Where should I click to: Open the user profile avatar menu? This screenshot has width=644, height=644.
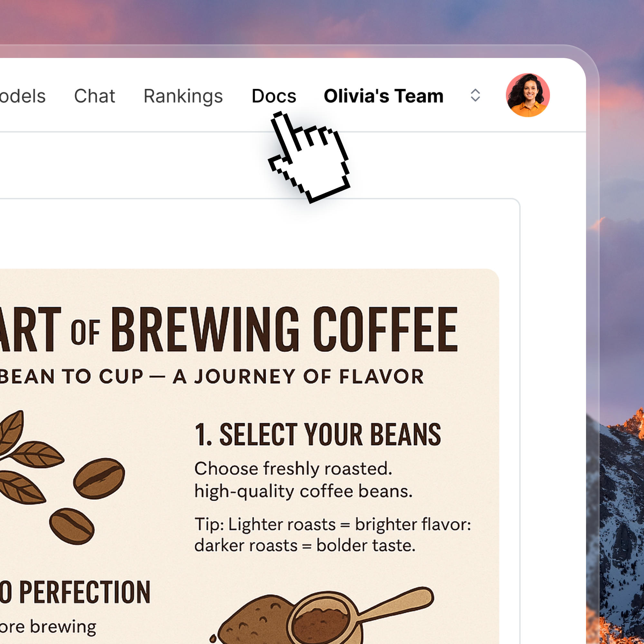[528, 95]
